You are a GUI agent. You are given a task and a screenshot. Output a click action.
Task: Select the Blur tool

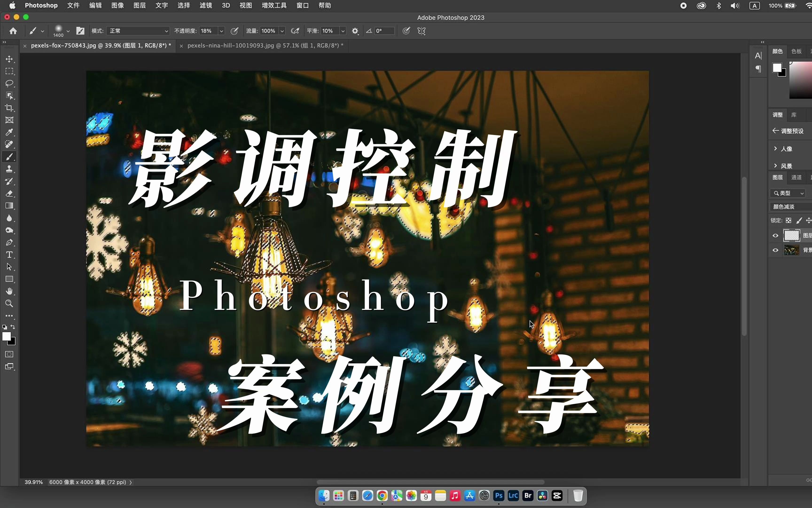pyautogui.click(x=9, y=218)
